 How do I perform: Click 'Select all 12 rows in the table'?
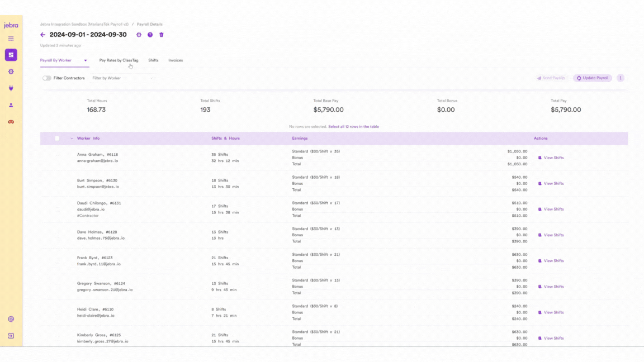pos(353,127)
